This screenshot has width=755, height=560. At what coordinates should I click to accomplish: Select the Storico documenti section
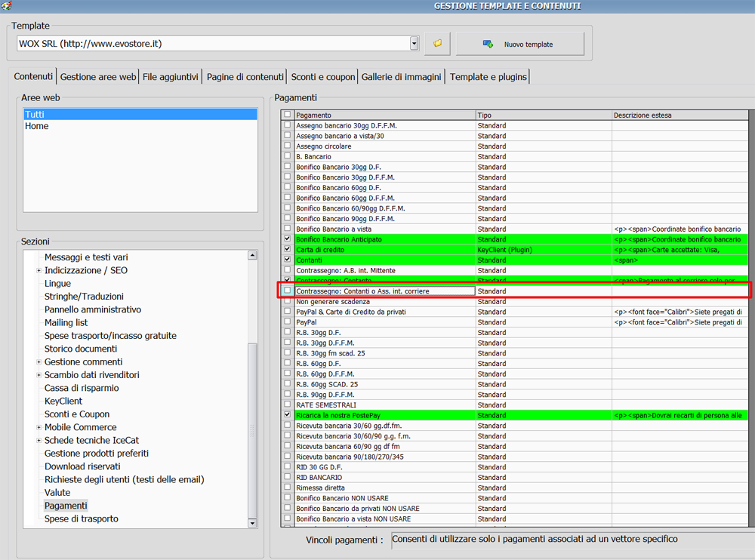[81, 349]
